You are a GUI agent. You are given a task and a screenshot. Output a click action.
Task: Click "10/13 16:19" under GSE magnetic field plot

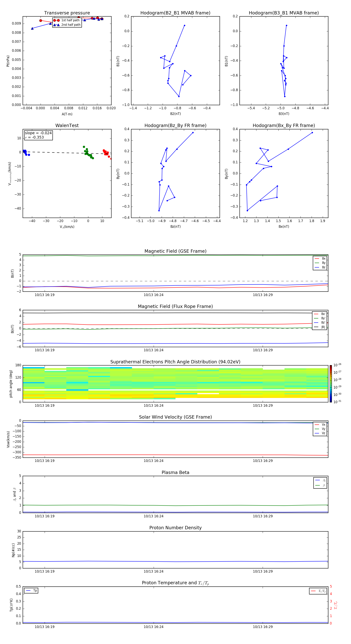point(44,295)
